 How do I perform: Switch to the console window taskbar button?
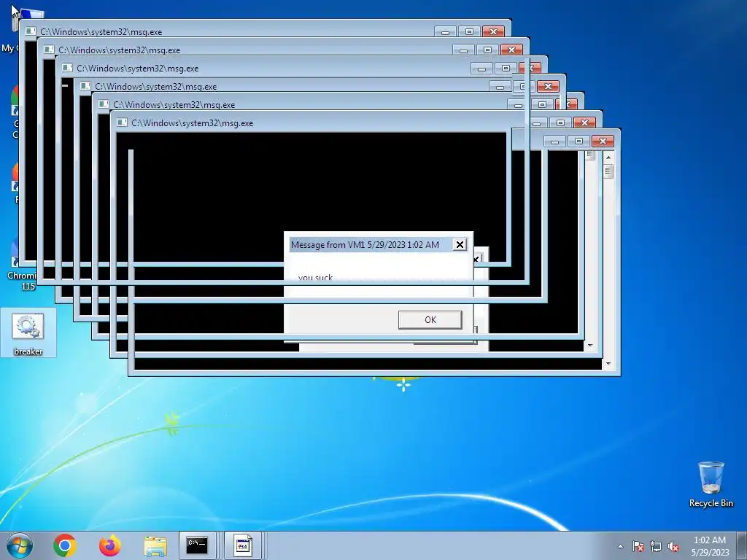[x=197, y=545]
